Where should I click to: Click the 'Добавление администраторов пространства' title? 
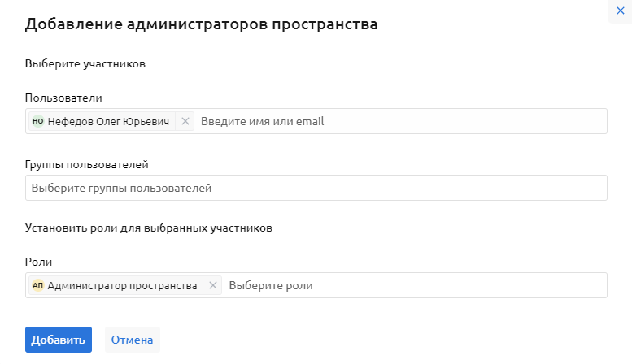[201, 24]
